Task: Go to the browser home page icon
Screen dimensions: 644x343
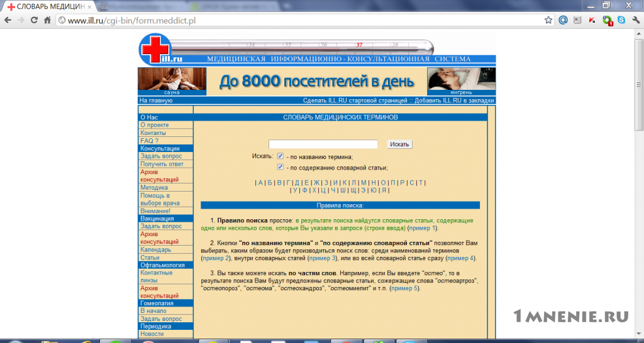Action: pos(47,20)
